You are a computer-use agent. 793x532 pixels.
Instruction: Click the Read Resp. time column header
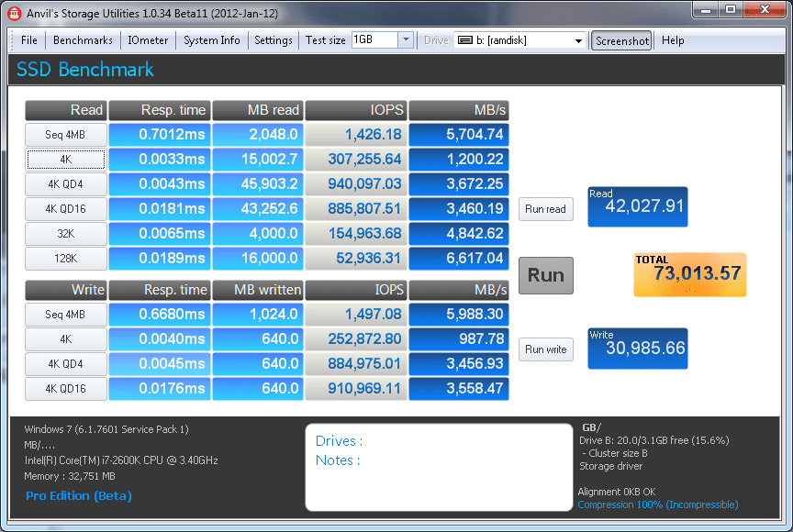160,110
